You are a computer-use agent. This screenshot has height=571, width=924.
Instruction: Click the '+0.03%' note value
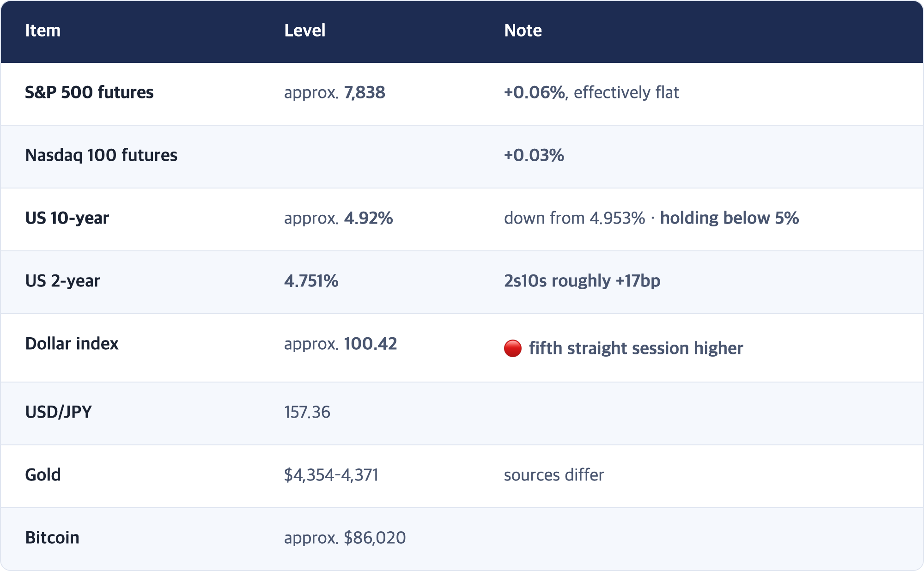(534, 155)
